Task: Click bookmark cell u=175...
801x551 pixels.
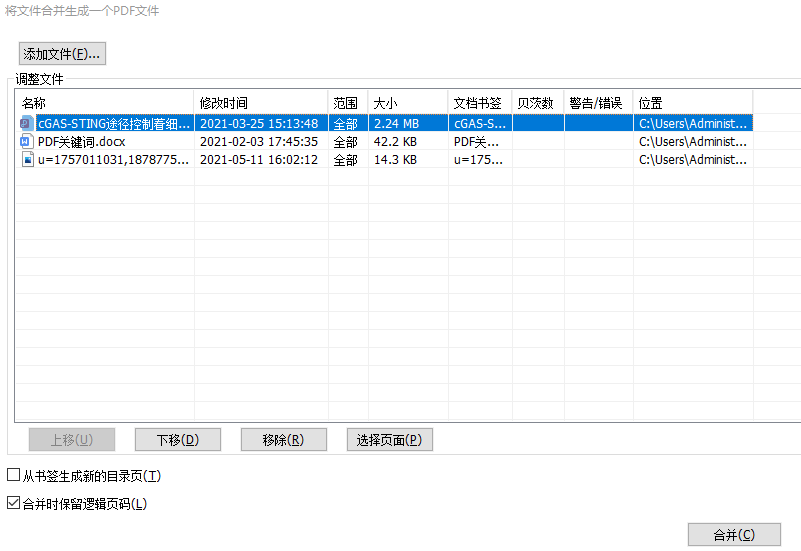Action: tap(478, 160)
